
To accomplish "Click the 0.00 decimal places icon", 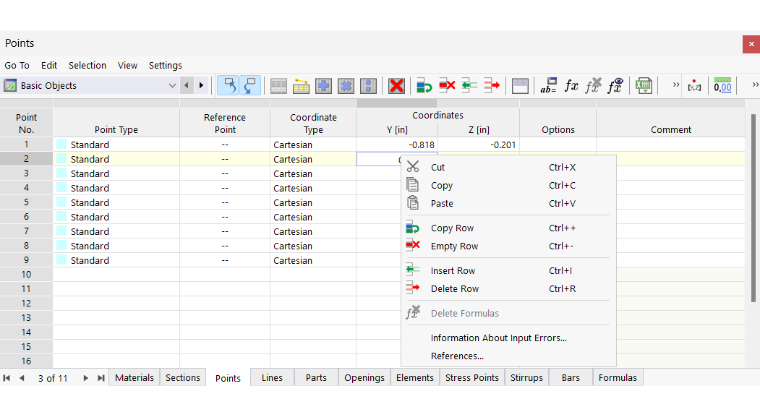I will point(722,86).
